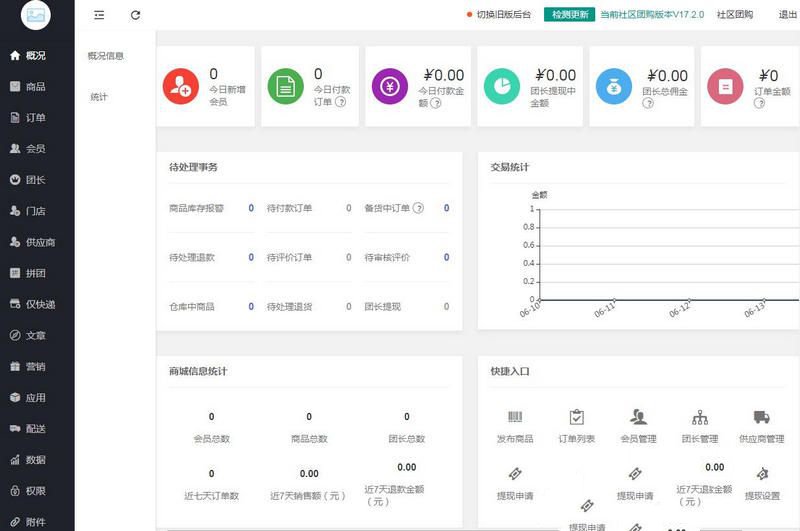Click the teal 团长提现中金额 pie icon
800x531 pixels.
coord(502,86)
